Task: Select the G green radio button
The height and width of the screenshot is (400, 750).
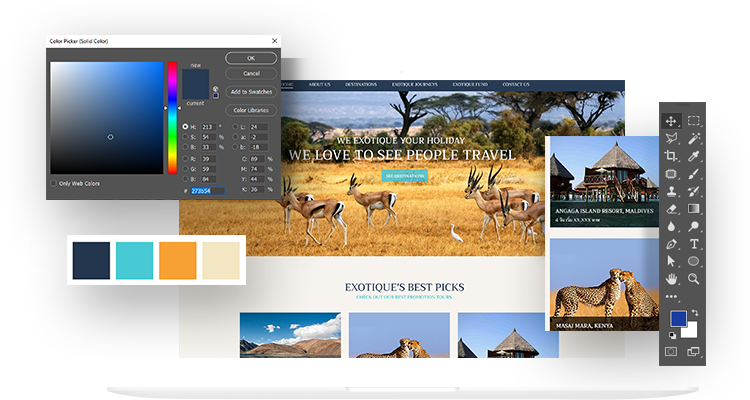Action: pos(185,169)
